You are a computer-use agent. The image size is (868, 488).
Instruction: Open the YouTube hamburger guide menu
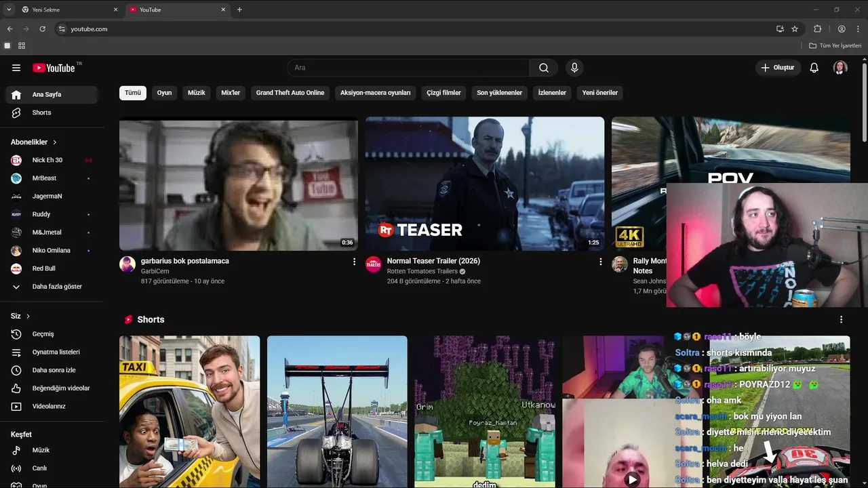(16, 68)
